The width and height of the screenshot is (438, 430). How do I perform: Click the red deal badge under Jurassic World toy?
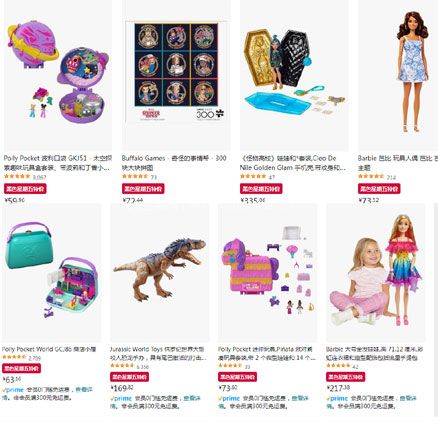[130, 377]
